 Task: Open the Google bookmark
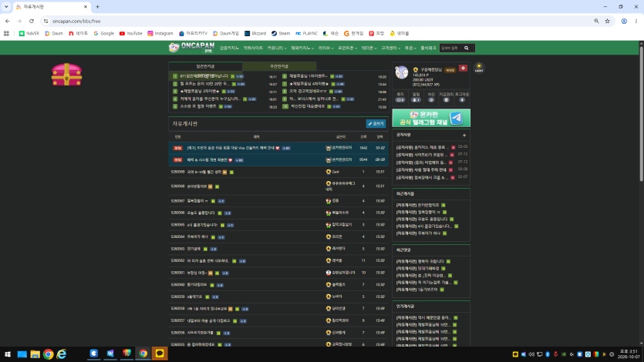point(103,34)
